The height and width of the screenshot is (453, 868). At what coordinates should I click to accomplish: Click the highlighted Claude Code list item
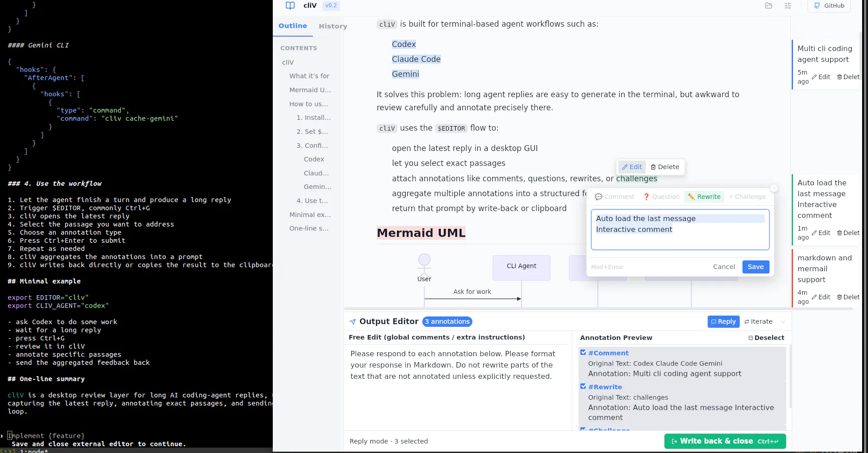(x=416, y=59)
